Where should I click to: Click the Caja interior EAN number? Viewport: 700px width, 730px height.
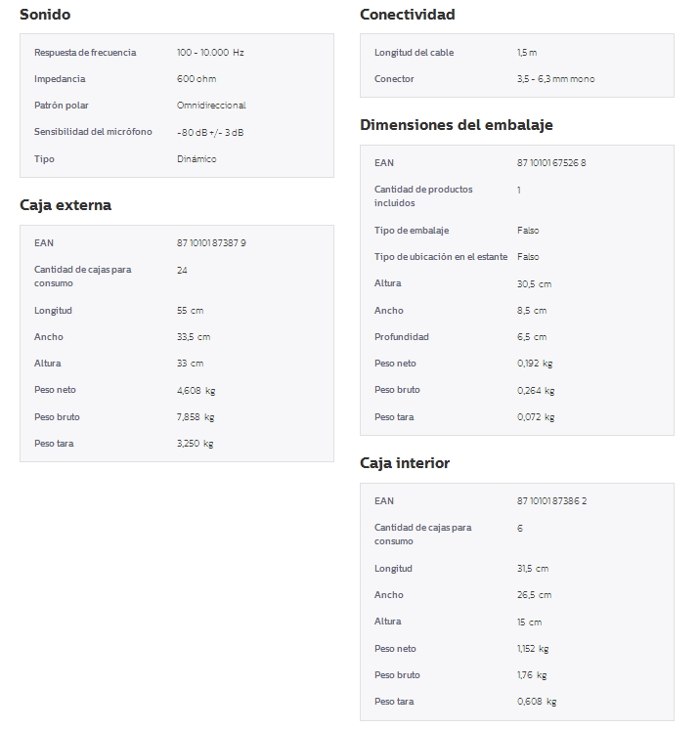tap(551, 501)
